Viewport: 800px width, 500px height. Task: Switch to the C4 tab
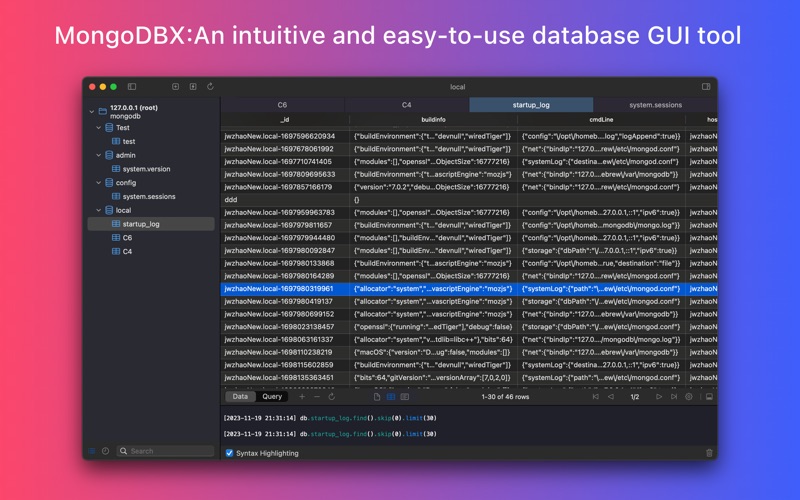click(x=407, y=105)
